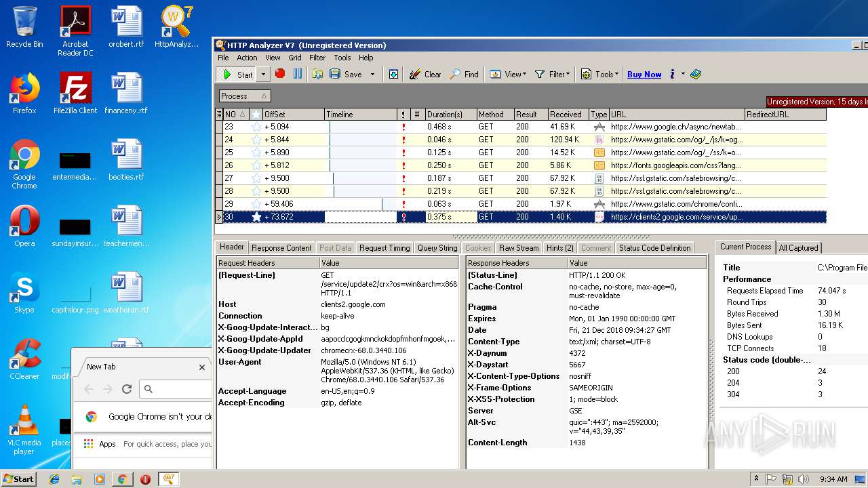Click the grid selector icon in header corner

219,115
